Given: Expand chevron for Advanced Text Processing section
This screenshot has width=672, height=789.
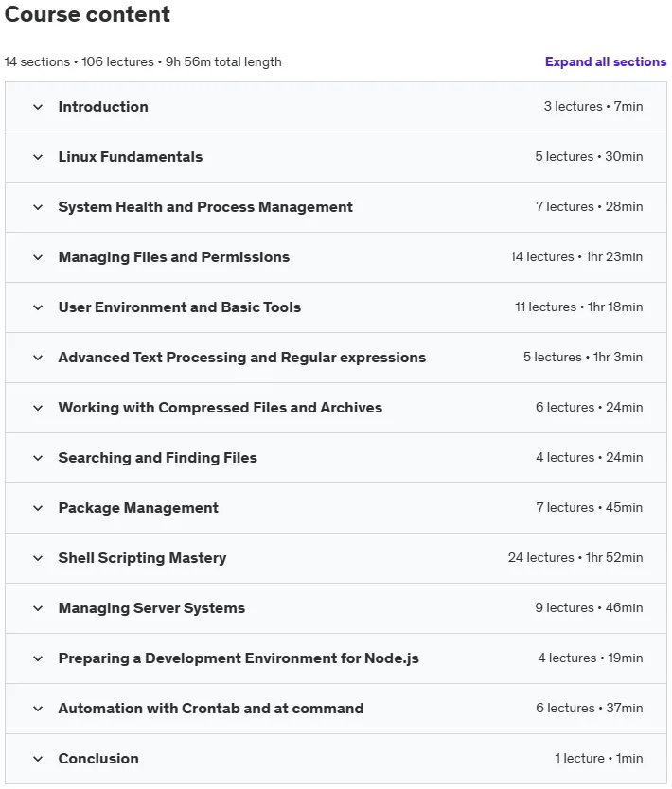Looking at the screenshot, I should pyautogui.click(x=38, y=358).
